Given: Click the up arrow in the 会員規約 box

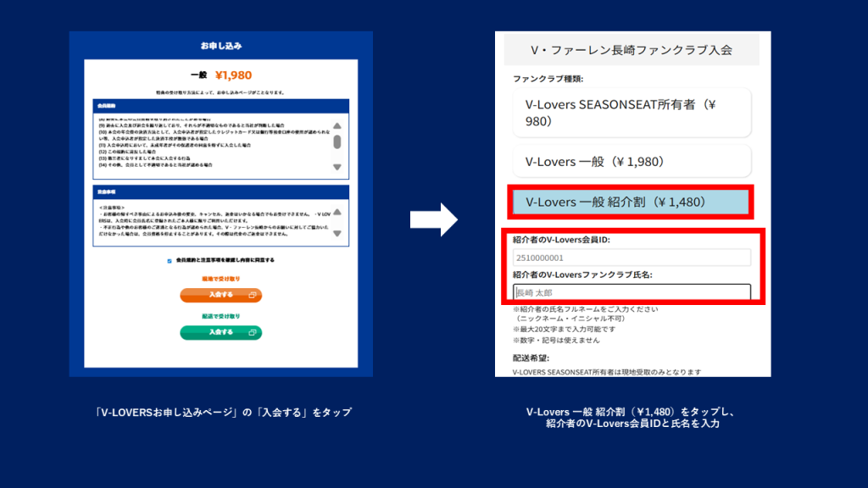Looking at the screenshot, I should click(337, 125).
